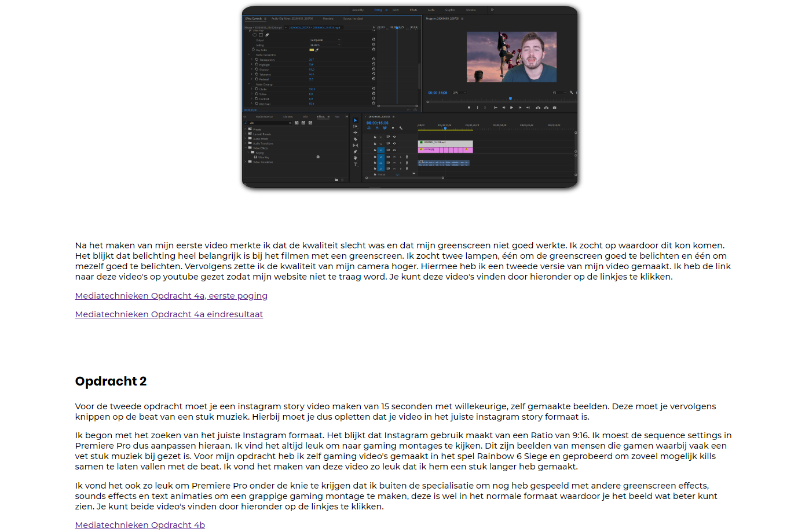The width and height of the screenshot is (787, 532).
Task: Follow the Mediatechnieken Opdracht 4b link
Action: pos(140,525)
